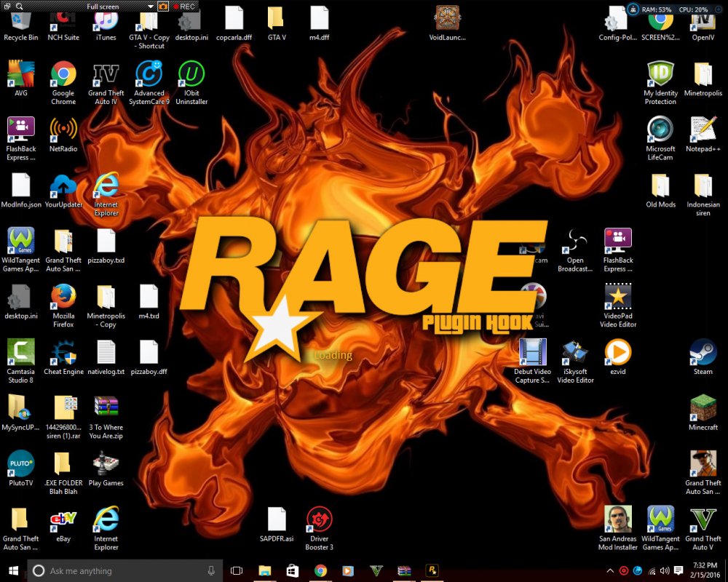
Task: Open the Windows Start menu
Action: pyautogui.click(x=13, y=571)
